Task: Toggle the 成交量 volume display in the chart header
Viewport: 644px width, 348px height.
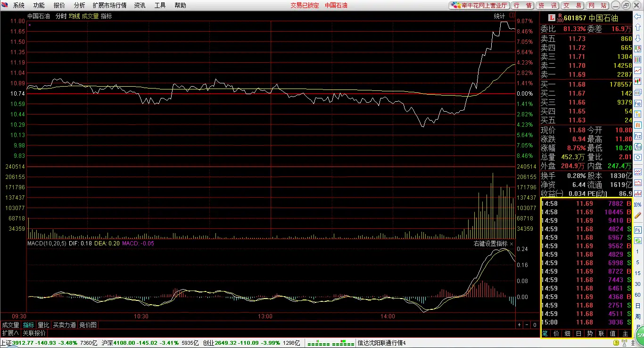Action: 91,16
